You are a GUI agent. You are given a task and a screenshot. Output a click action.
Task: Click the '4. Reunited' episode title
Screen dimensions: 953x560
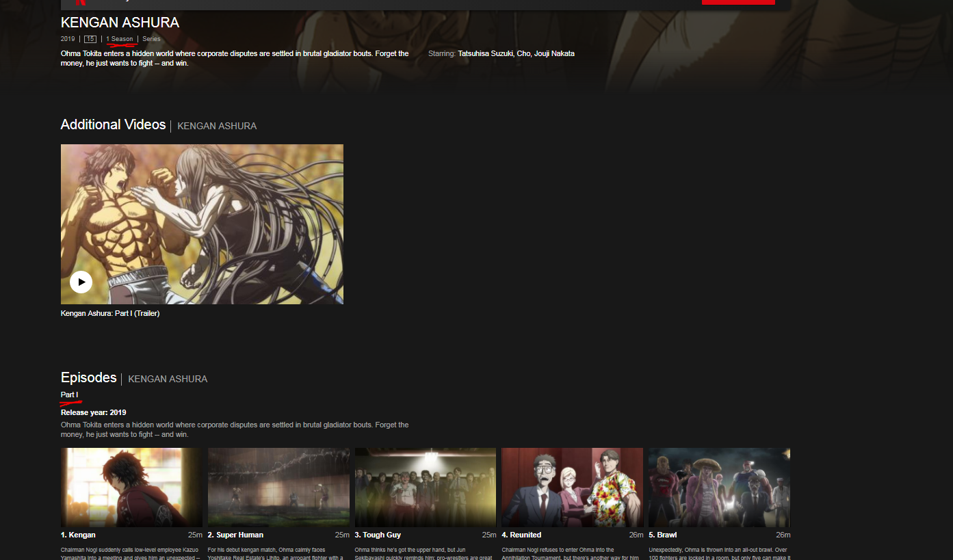[x=521, y=535]
